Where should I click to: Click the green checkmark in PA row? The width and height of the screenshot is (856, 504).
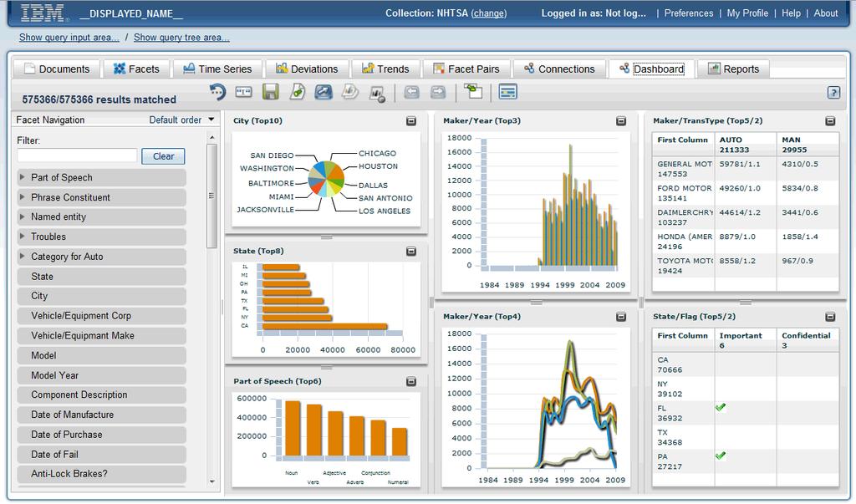[x=721, y=456]
